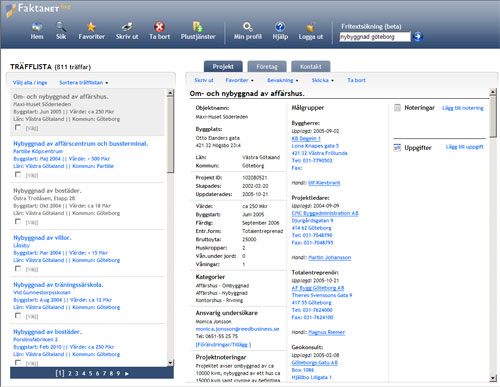Image resolution: width=500 pixels, height=387 pixels.
Task: Open Sortera träfflistan dropdown
Action: click(84, 83)
